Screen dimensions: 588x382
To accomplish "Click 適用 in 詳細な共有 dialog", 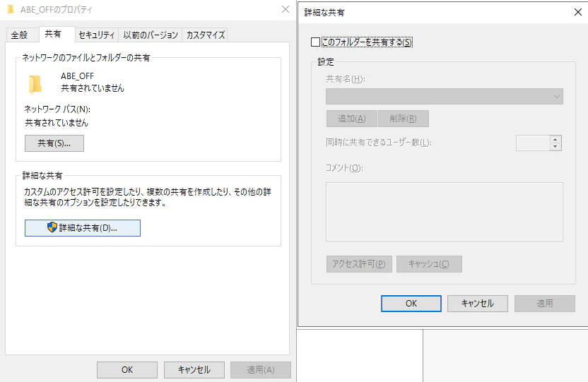I will click(x=544, y=304).
